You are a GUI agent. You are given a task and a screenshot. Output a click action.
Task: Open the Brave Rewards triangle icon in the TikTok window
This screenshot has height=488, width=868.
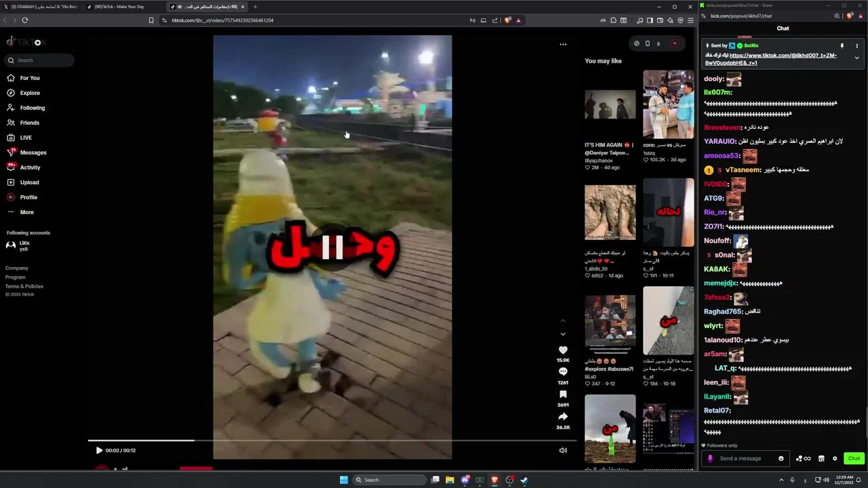(x=518, y=20)
